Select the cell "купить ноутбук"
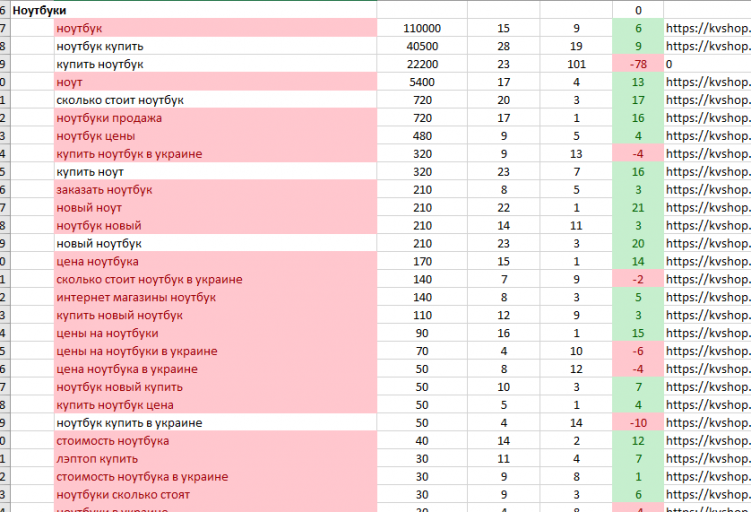Screen dimensions: 751x512 point(216,64)
